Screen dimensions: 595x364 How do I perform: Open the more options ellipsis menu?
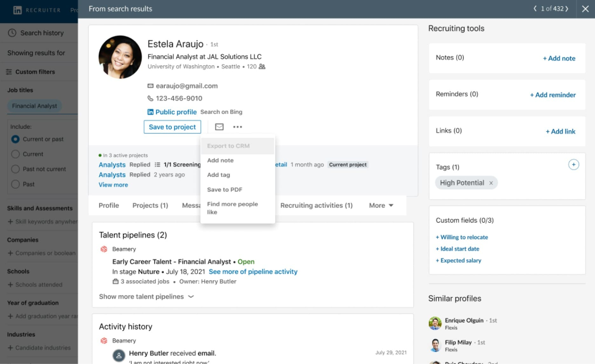(x=238, y=127)
